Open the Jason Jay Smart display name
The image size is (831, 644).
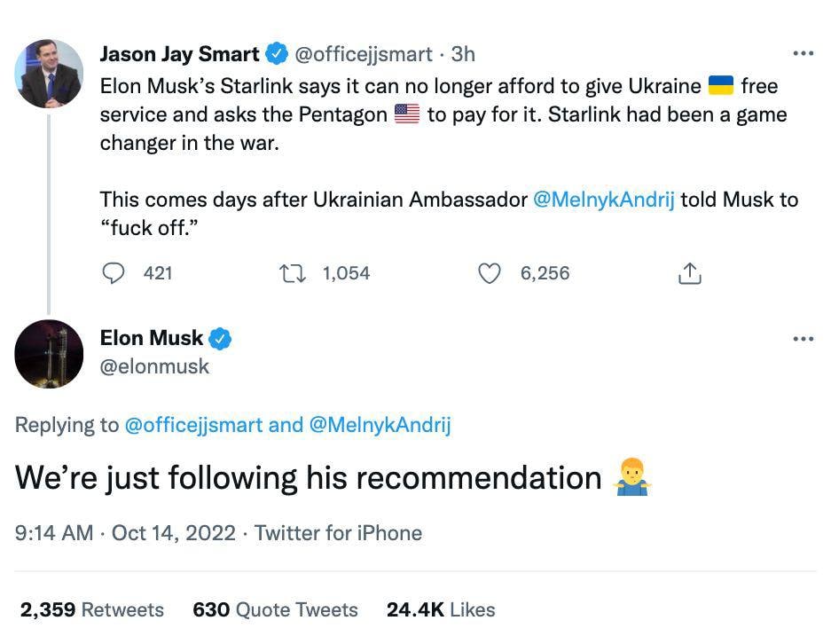179,54
